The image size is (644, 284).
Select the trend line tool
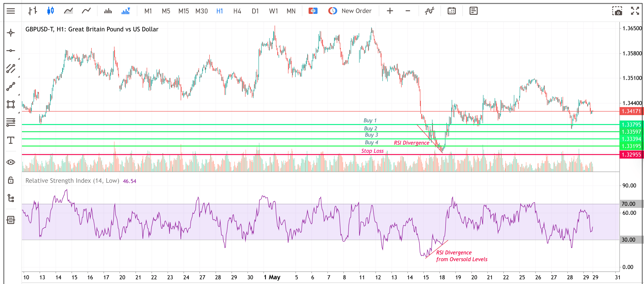11,87
